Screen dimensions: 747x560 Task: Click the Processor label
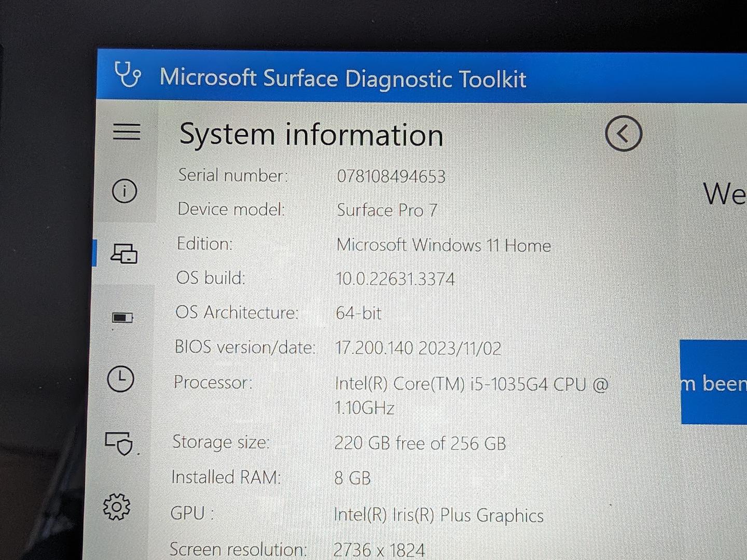tap(213, 382)
